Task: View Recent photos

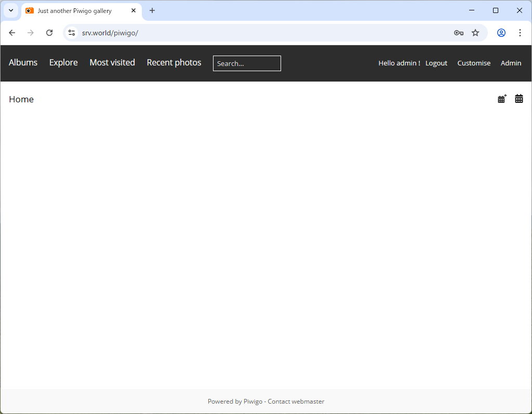Action: (x=174, y=63)
